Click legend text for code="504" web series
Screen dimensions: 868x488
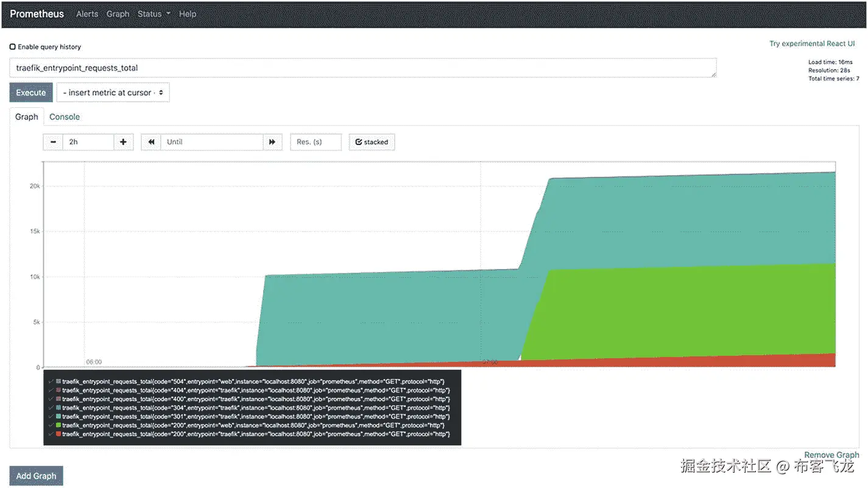click(x=253, y=381)
